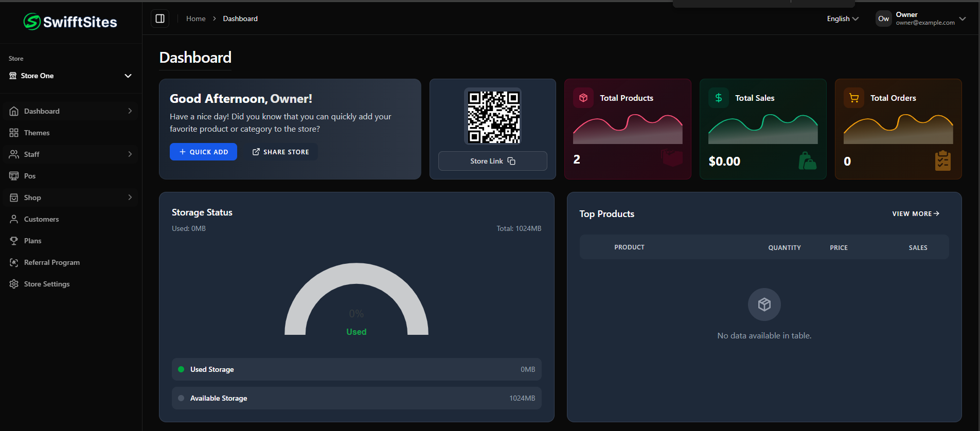Click View More in Top Products
Viewport: 980px width, 431px height.
tap(916, 213)
